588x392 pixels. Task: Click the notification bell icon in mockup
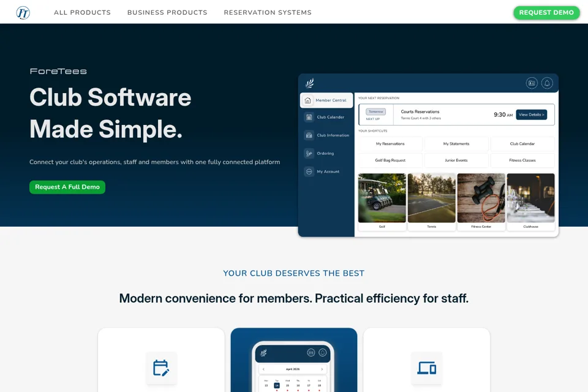point(547,83)
